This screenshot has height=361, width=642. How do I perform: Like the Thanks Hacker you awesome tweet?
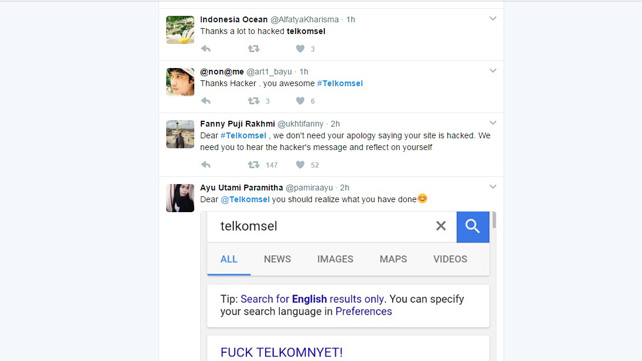pos(300,101)
